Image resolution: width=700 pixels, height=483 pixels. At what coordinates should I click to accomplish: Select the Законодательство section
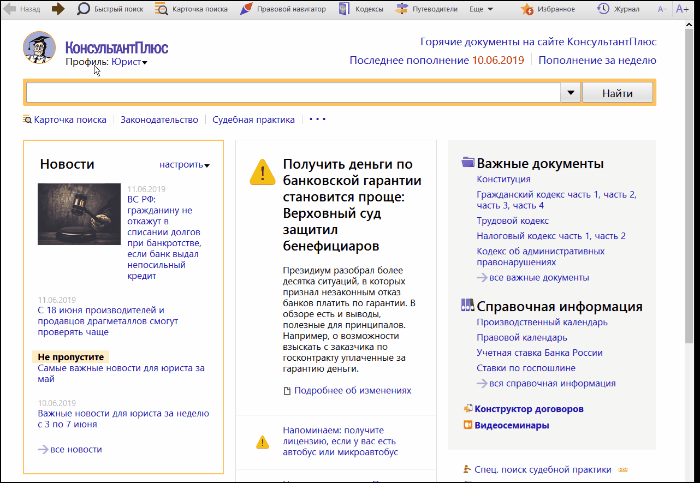[x=159, y=120]
